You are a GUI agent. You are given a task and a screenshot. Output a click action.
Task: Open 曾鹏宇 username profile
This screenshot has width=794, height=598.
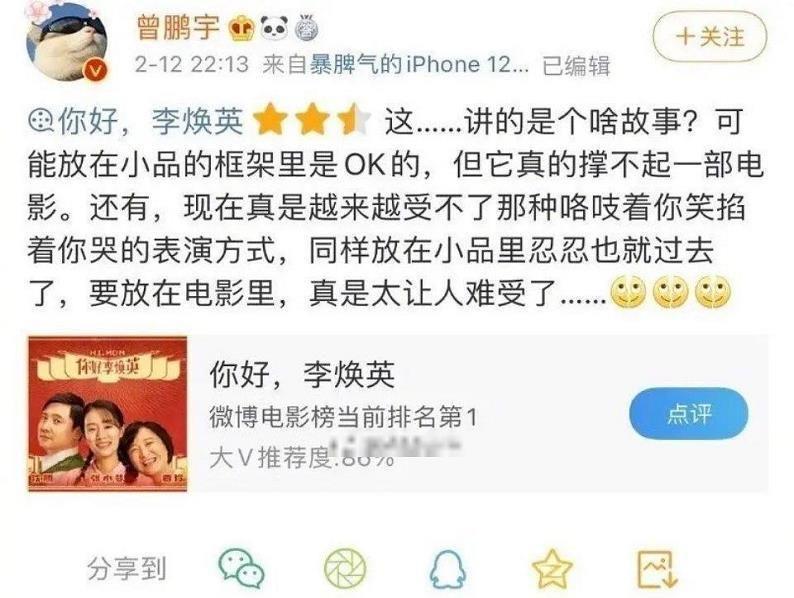point(178,27)
